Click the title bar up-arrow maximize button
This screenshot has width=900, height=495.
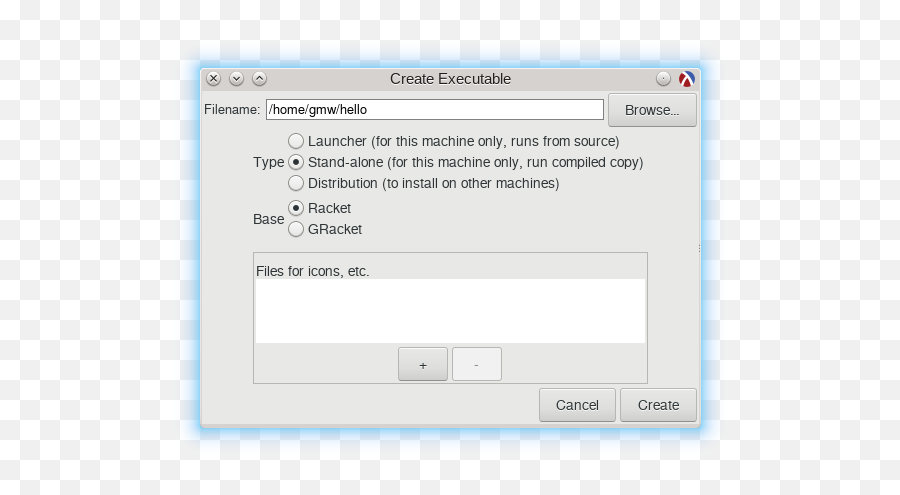[259, 79]
